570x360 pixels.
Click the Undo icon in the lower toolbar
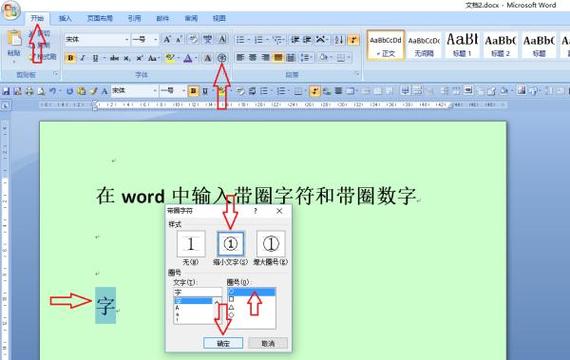52,91
